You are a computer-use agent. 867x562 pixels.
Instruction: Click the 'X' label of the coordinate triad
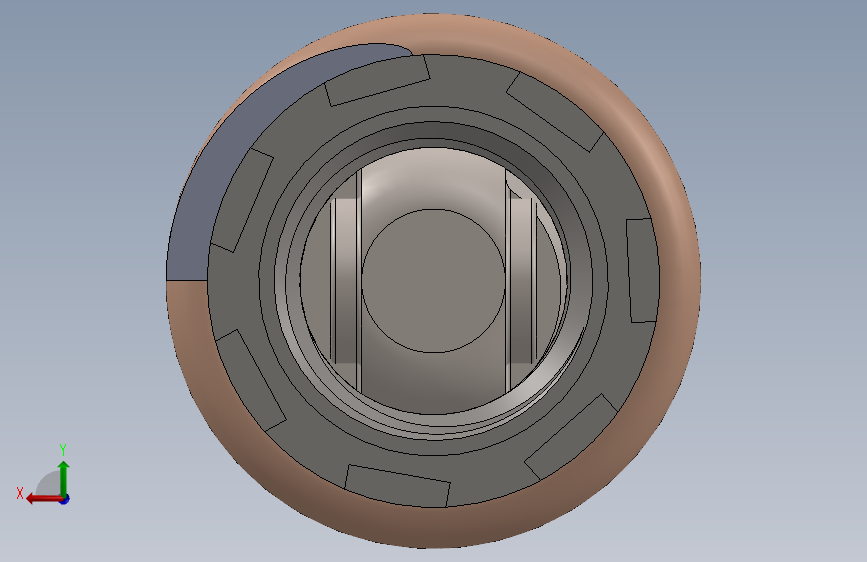20,493
